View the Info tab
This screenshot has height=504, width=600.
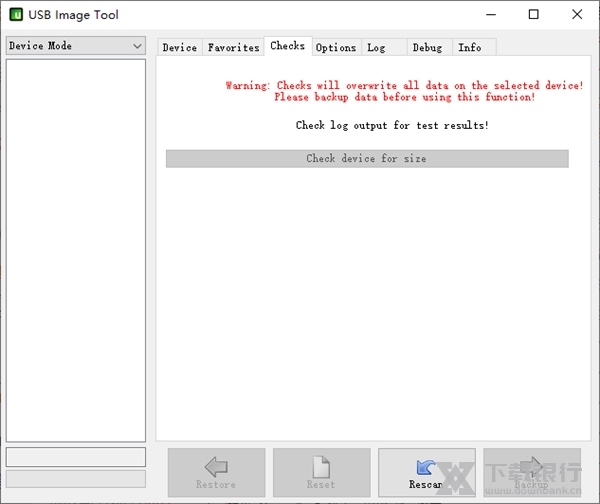pyautogui.click(x=470, y=47)
